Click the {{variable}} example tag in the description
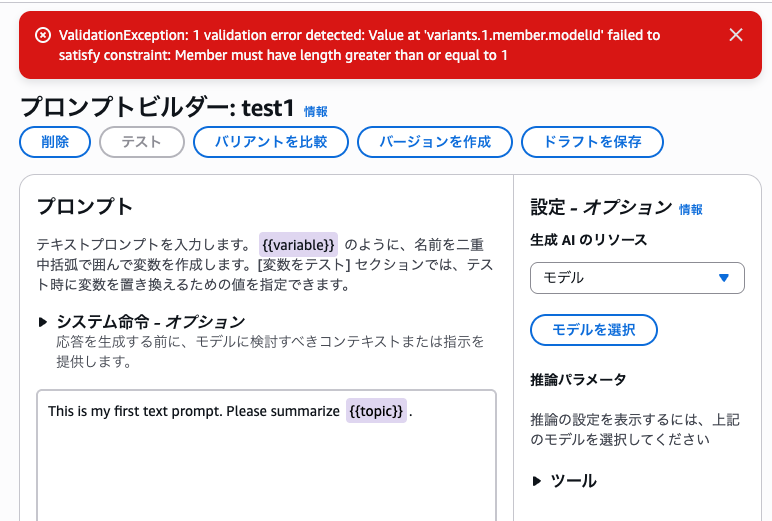Screen dimensions: 772x521 298,244
